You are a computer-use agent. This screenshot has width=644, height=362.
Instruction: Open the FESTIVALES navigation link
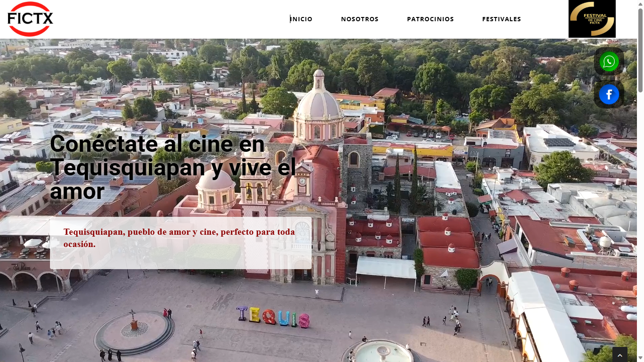click(x=501, y=19)
